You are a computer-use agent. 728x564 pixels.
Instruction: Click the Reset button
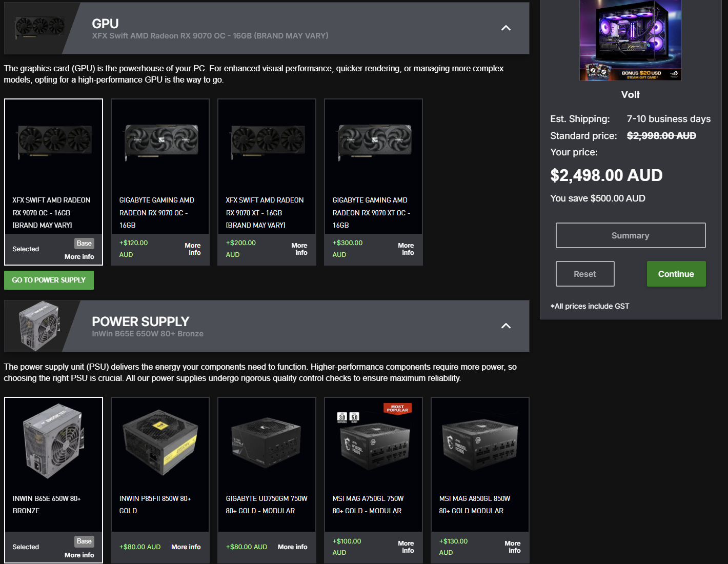coord(585,274)
